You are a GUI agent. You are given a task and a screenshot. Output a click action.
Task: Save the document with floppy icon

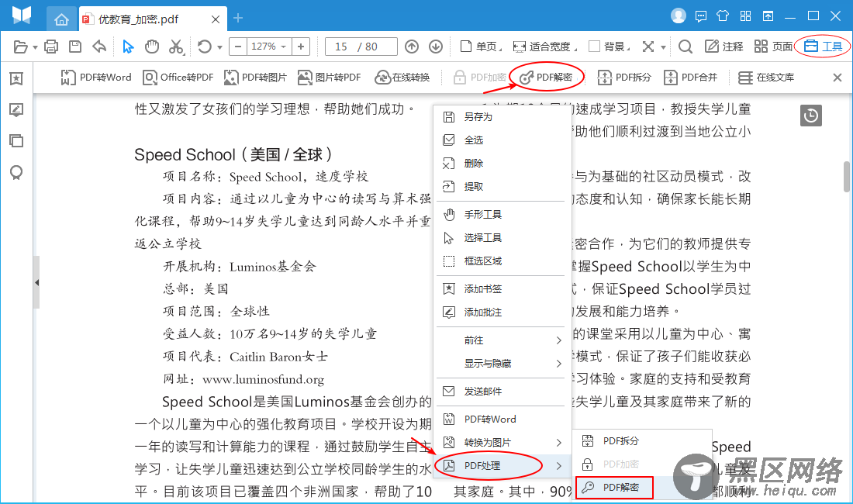point(75,47)
